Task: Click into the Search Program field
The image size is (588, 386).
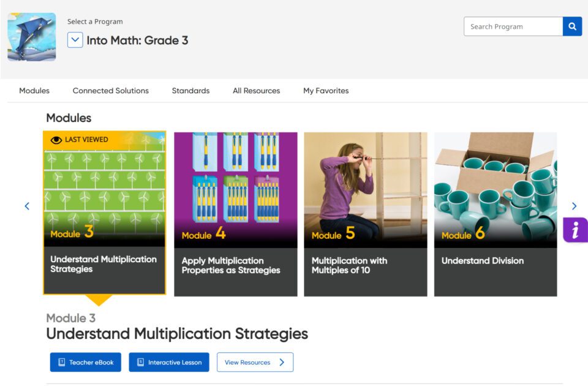Action: (513, 26)
